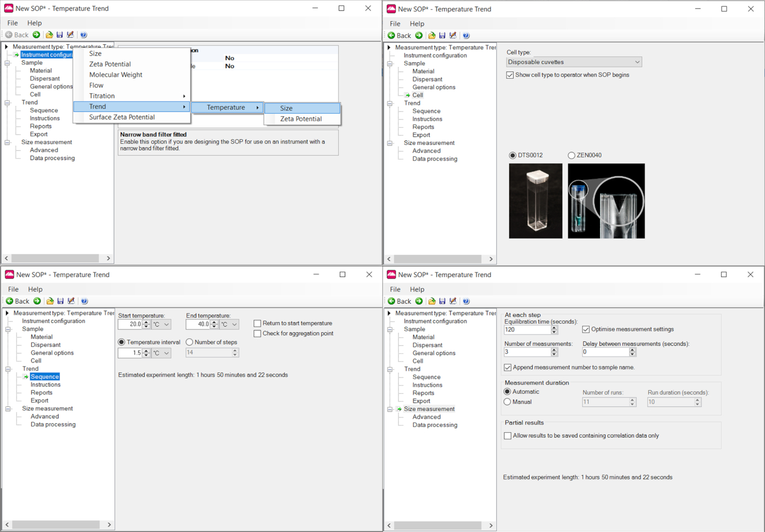Select Surface Zeta Potential in the context menu
Screen dimensions: 765x532
click(122, 117)
